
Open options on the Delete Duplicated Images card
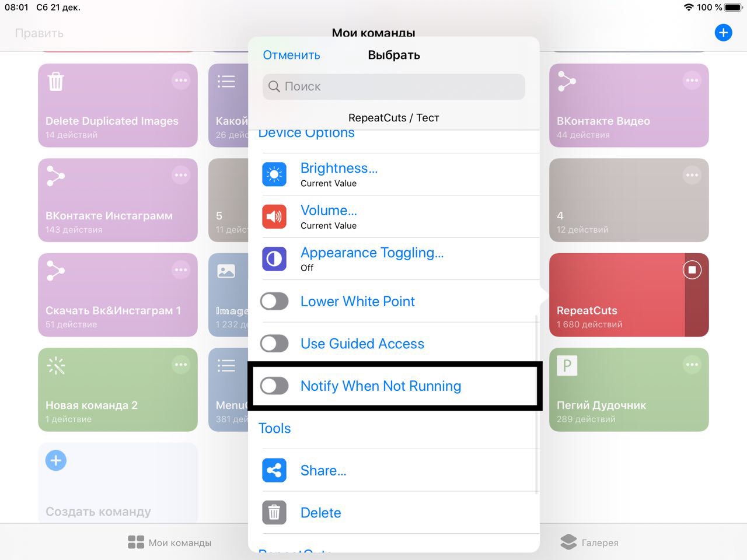(x=181, y=80)
